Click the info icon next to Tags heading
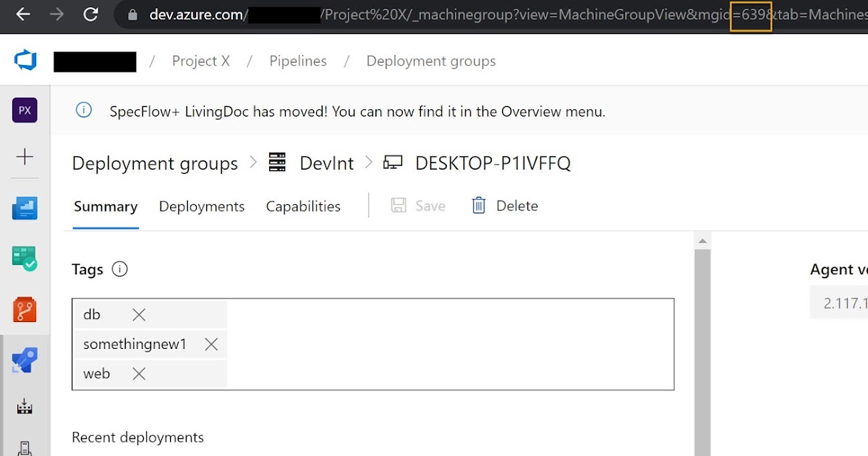868x456 pixels. 120,269
